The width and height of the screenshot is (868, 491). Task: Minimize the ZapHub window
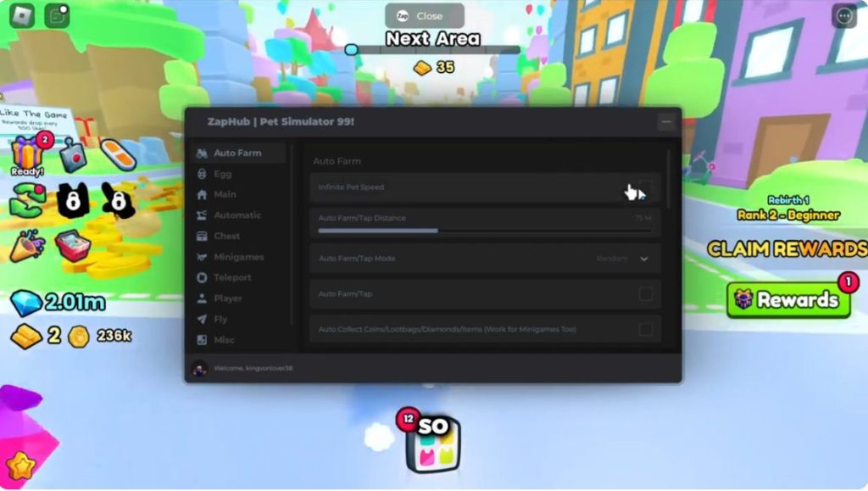(x=666, y=122)
